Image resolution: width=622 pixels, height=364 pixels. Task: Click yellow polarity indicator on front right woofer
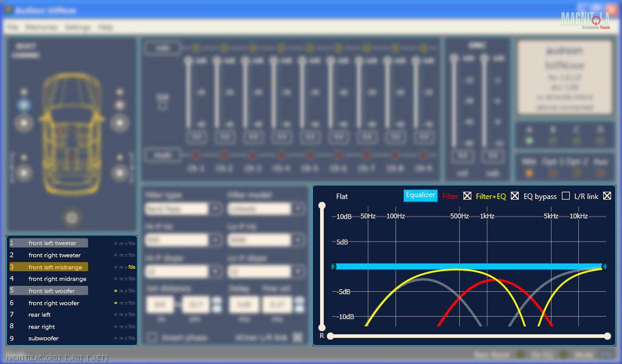115,303
